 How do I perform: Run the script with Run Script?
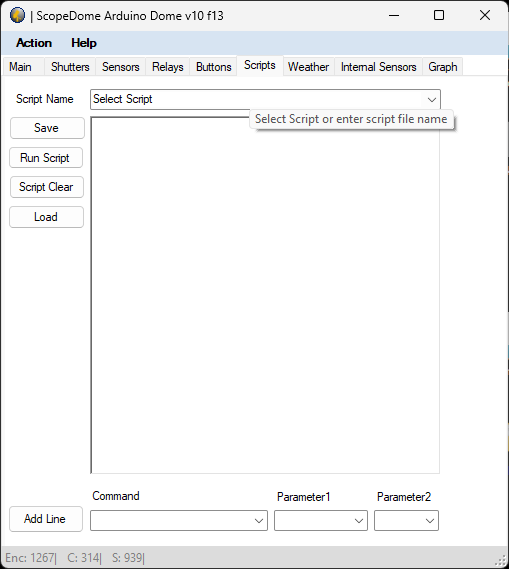(46, 157)
